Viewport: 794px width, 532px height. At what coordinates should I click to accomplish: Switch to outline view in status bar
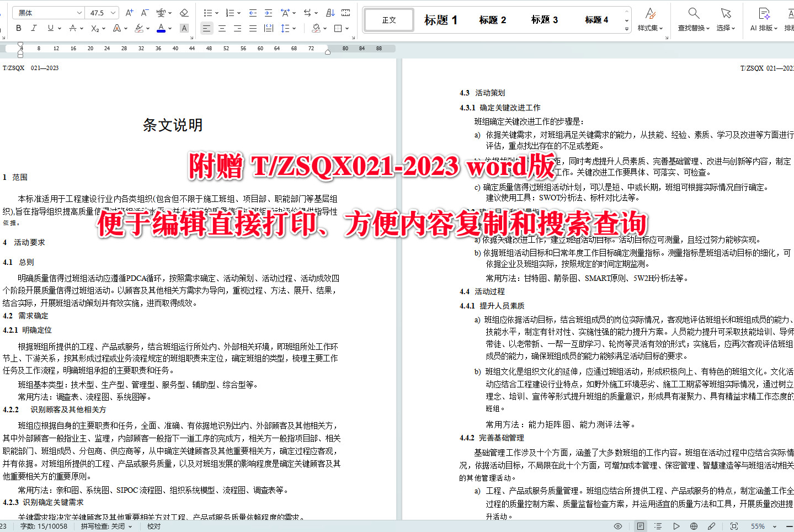(x=658, y=526)
